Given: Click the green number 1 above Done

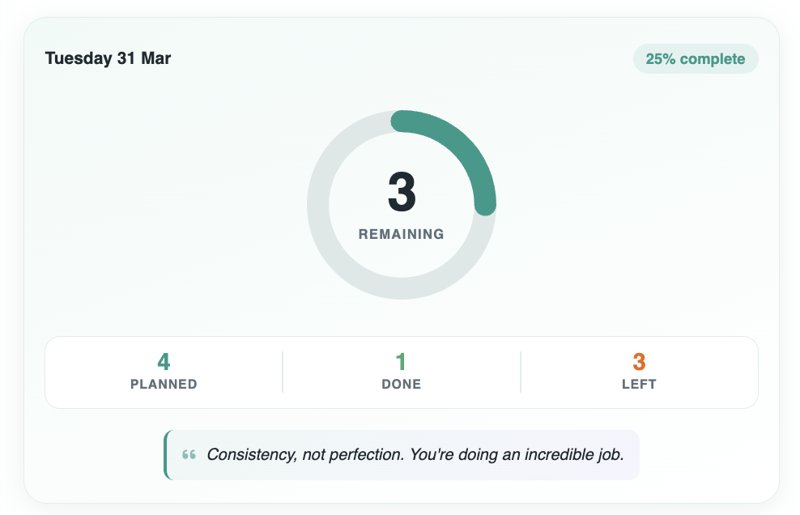Looking at the screenshot, I should tap(401, 362).
